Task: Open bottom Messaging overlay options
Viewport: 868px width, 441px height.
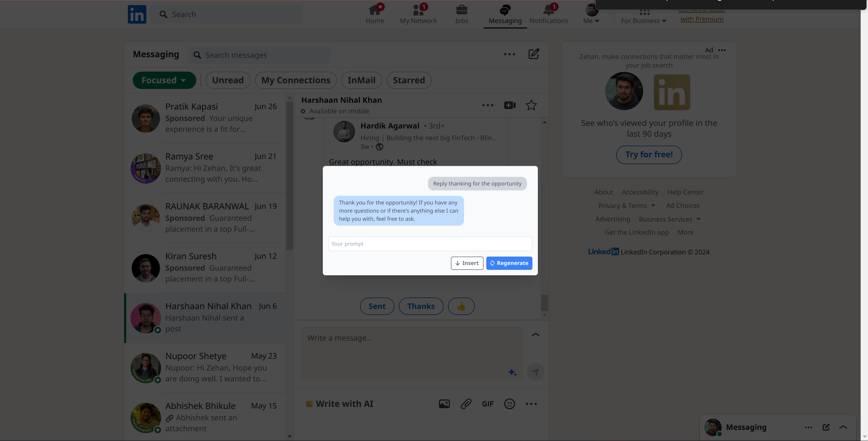Action: (x=808, y=427)
